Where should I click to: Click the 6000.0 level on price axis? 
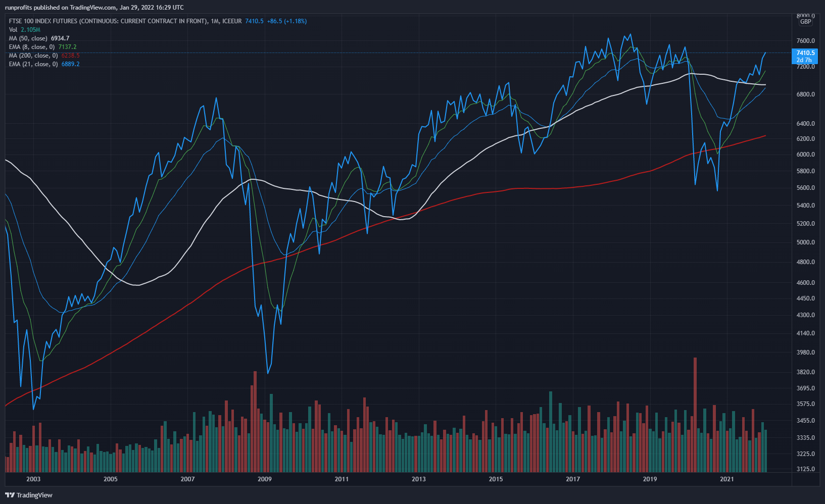pyautogui.click(x=805, y=155)
